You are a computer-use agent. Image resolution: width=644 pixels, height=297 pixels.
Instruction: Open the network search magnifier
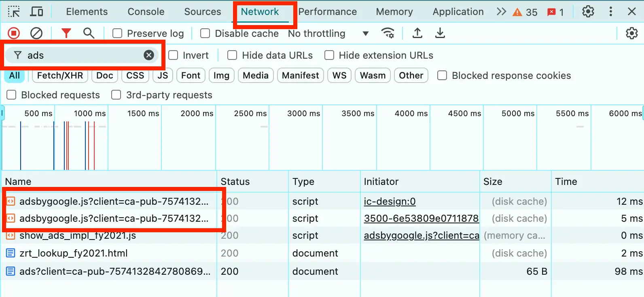point(89,33)
